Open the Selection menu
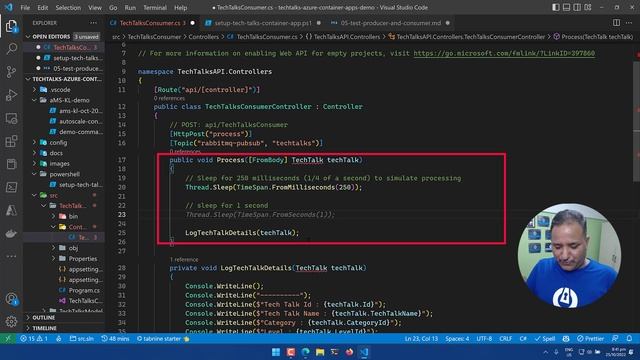Viewport: 640px width, 360px height. pos(68,7)
